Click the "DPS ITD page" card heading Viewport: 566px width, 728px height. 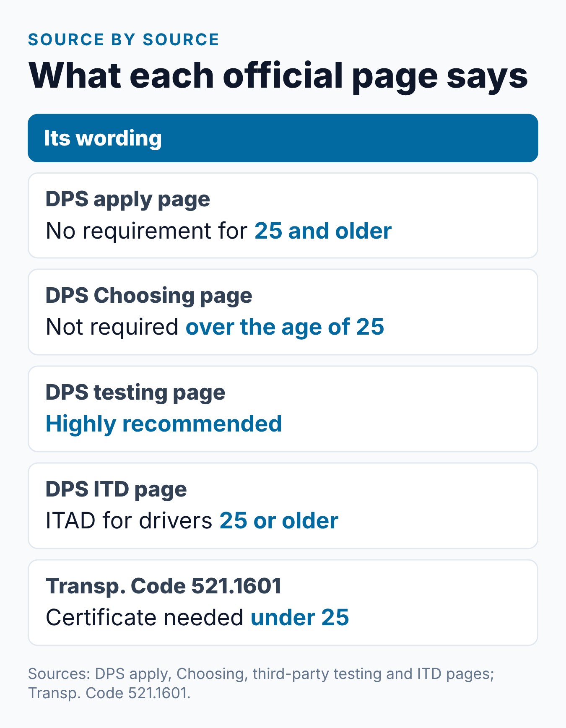click(x=116, y=489)
